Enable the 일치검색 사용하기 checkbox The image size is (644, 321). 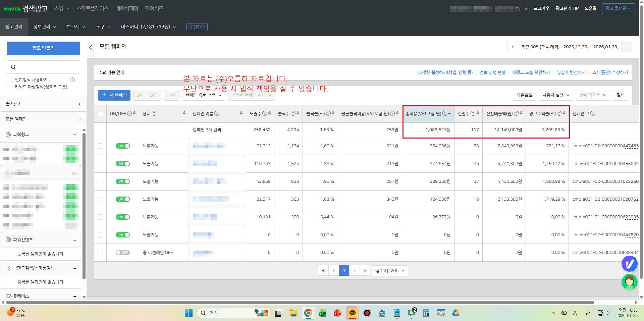pyautogui.click(x=9, y=84)
